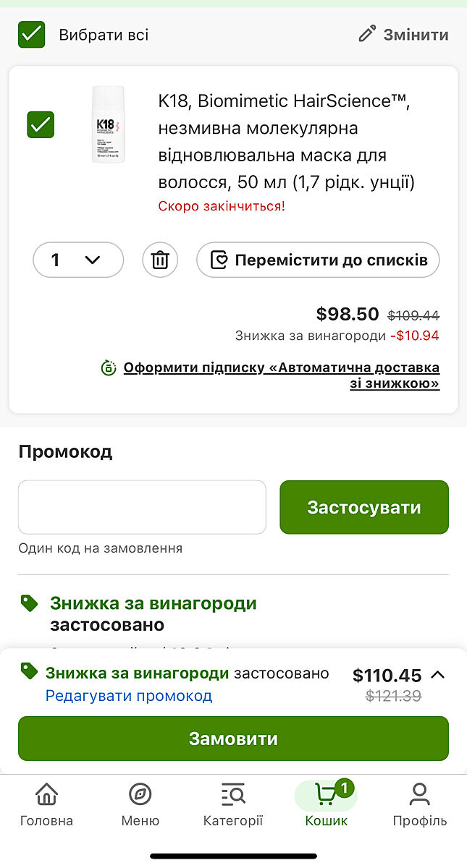Open Категорії search-list icon

[x=233, y=794]
